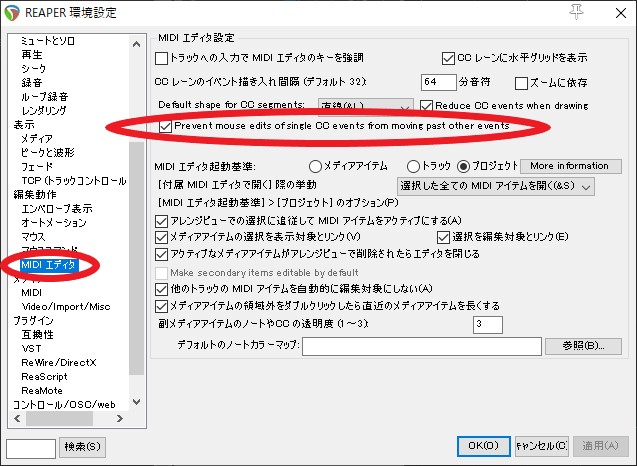Close the REAPER preferences dialog
The image size is (637, 466).
[x=620, y=13]
